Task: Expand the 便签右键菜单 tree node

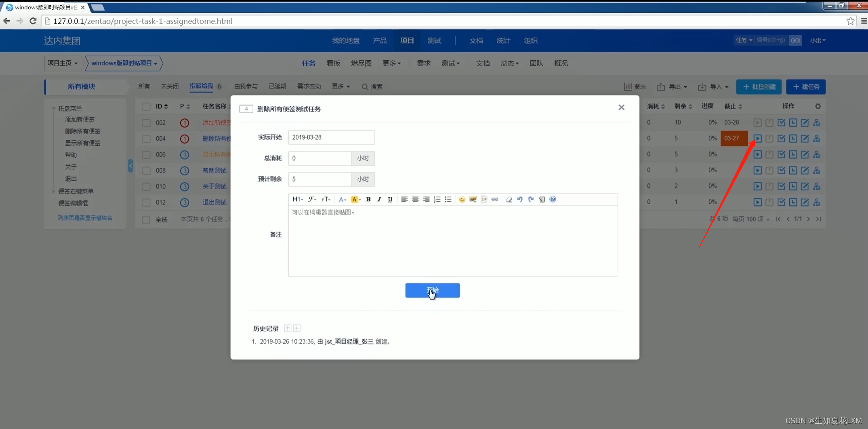Action: click(x=54, y=191)
